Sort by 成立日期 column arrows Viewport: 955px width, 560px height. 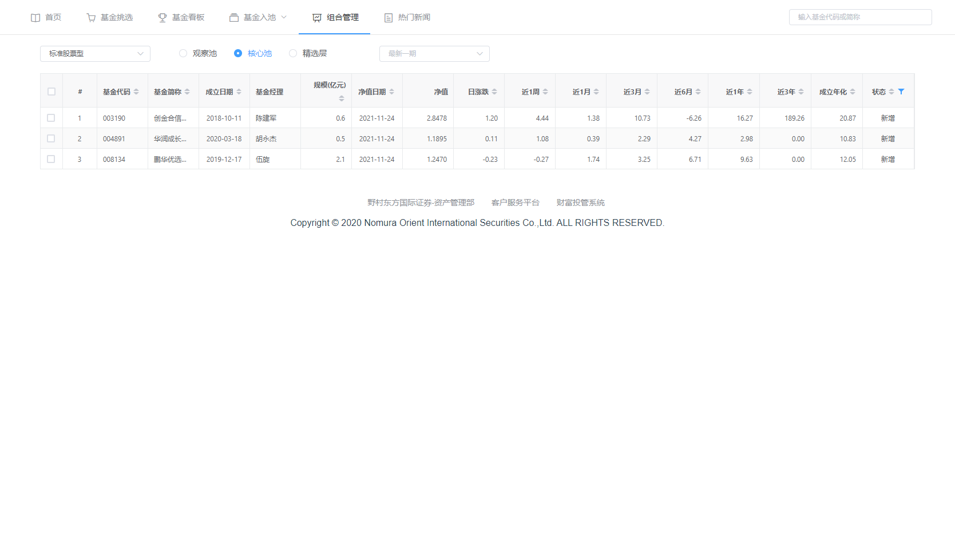pyautogui.click(x=239, y=92)
